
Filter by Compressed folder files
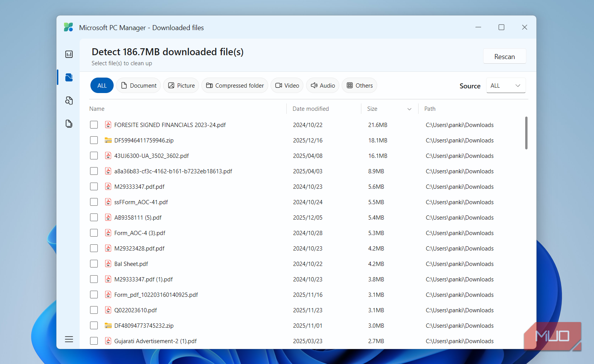point(235,85)
